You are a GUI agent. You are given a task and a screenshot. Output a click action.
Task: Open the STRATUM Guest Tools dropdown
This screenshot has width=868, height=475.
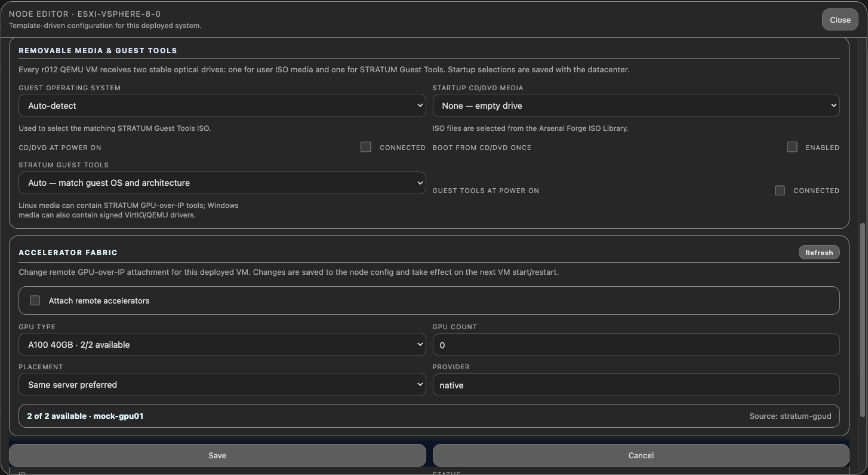[x=222, y=183]
